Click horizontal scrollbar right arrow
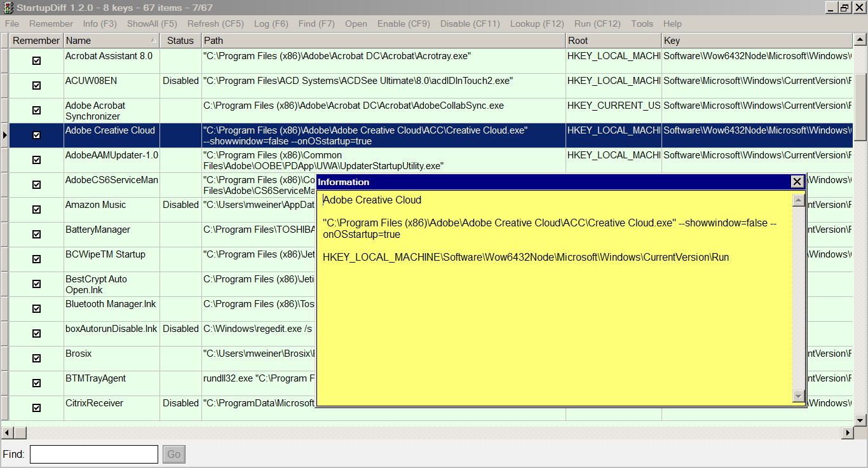Viewport: 868px width, 468px height. pos(848,432)
